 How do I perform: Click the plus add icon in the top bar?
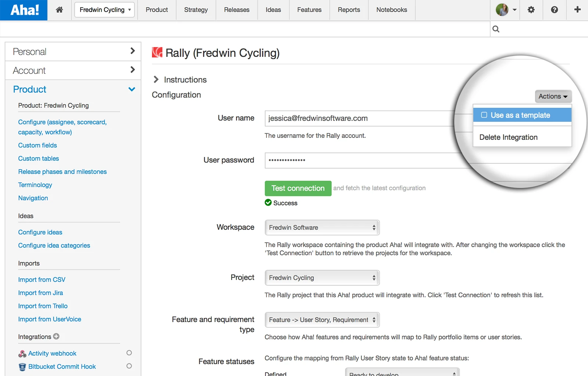coord(577,10)
